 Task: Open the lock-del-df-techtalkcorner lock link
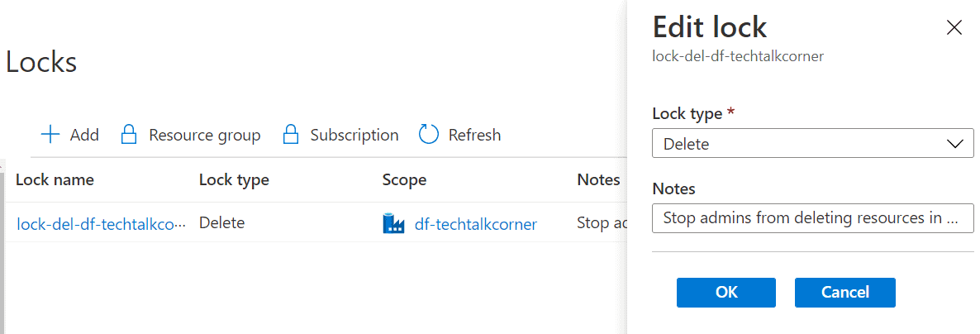[102, 224]
